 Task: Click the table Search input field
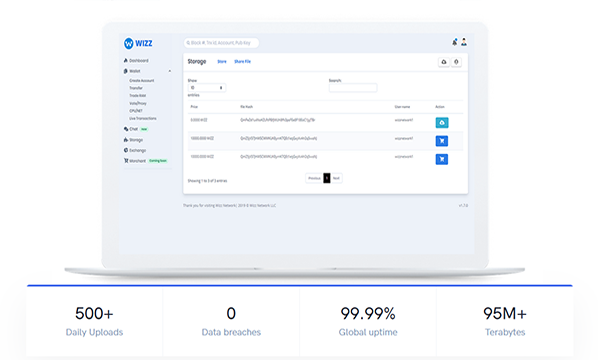coord(353,88)
